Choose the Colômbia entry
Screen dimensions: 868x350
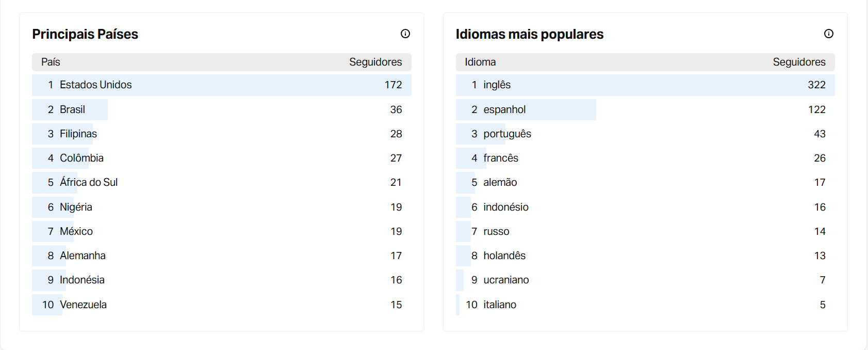[x=222, y=158]
